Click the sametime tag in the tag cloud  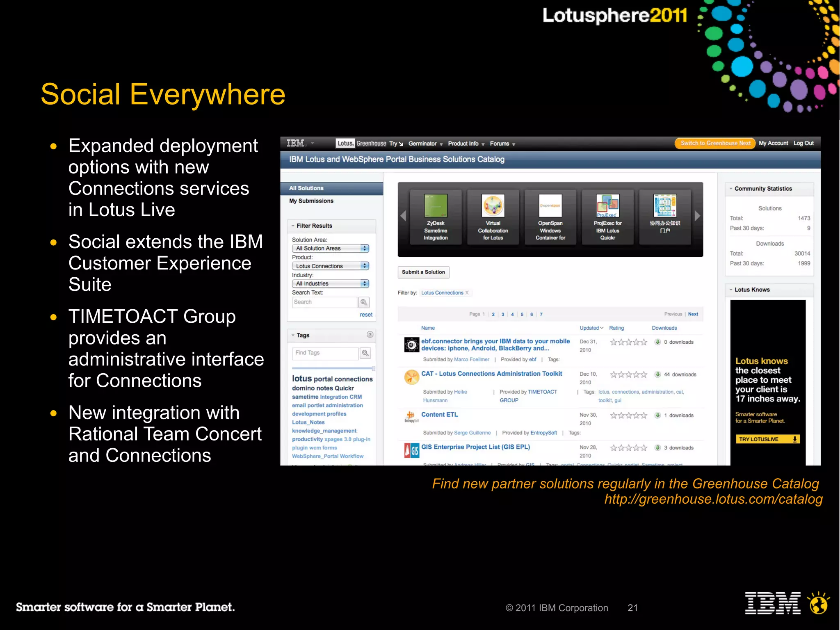[x=305, y=397]
